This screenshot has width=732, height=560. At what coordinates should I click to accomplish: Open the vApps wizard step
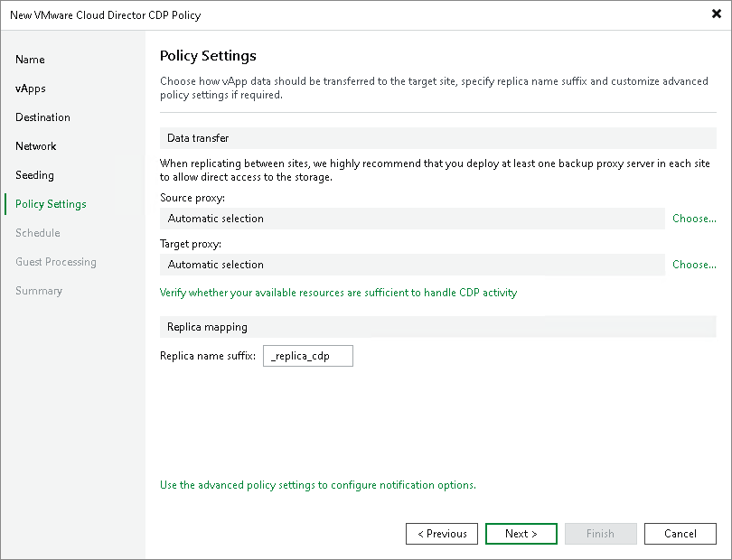tap(31, 89)
